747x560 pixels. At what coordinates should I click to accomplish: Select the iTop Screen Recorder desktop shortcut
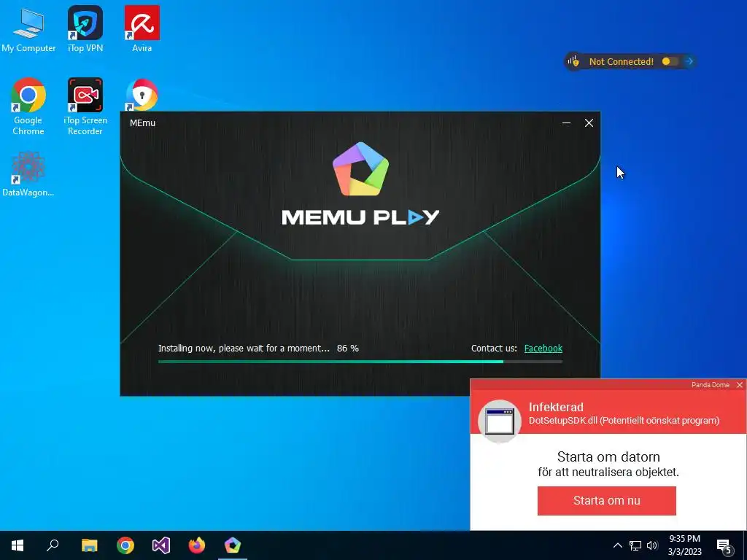click(85, 106)
